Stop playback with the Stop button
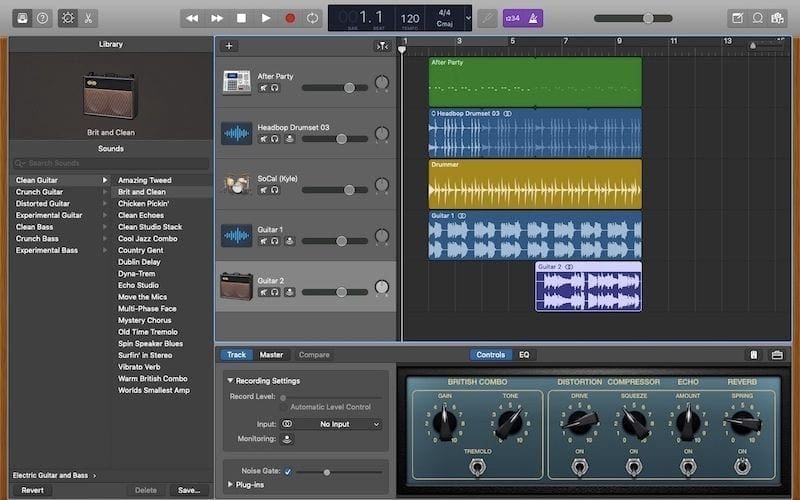800x500 pixels. click(x=241, y=18)
